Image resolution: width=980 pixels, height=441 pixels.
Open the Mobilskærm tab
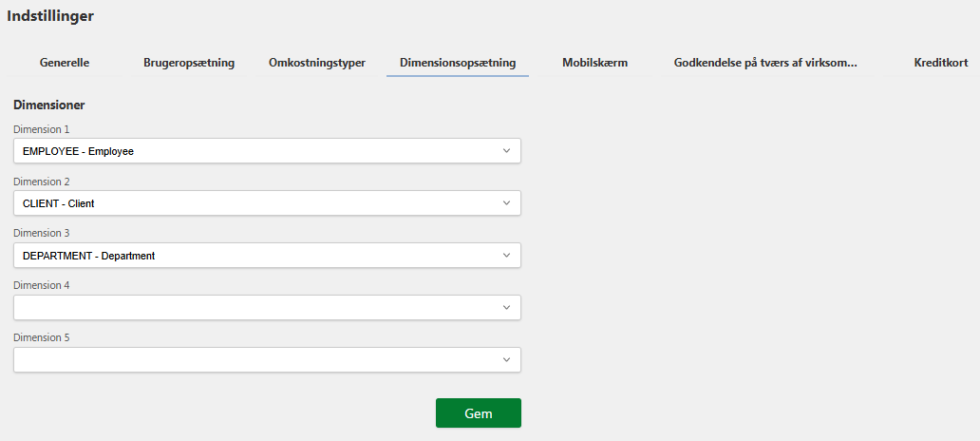pyautogui.click(x=594, y=63)
